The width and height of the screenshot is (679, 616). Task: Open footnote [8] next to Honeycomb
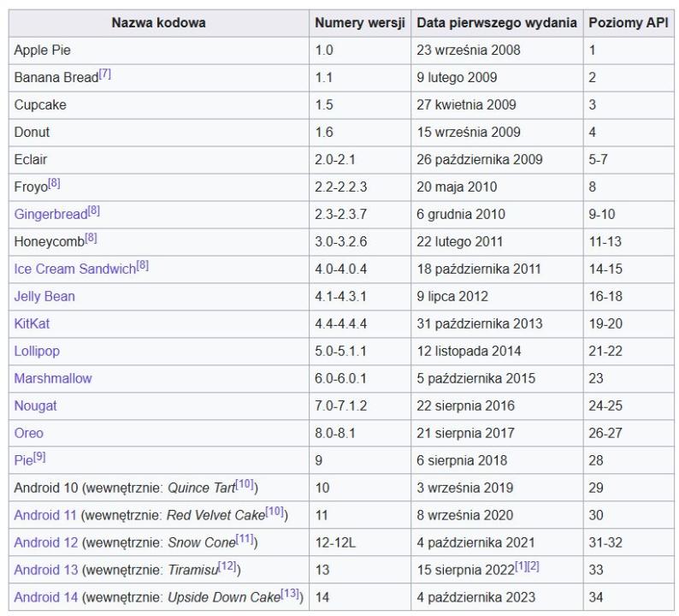click(91, 238)
